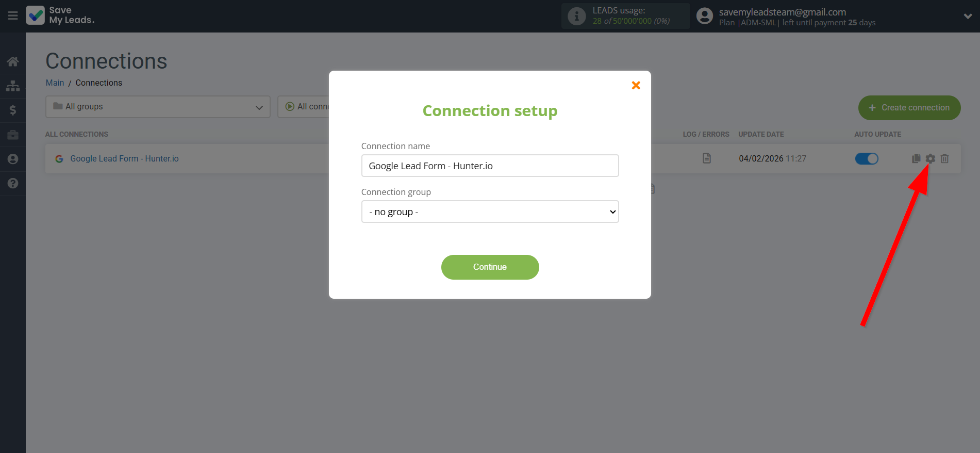980x453 pixels.
Task: Close the Connection setup dialog
Action: (x=636, y=85)
